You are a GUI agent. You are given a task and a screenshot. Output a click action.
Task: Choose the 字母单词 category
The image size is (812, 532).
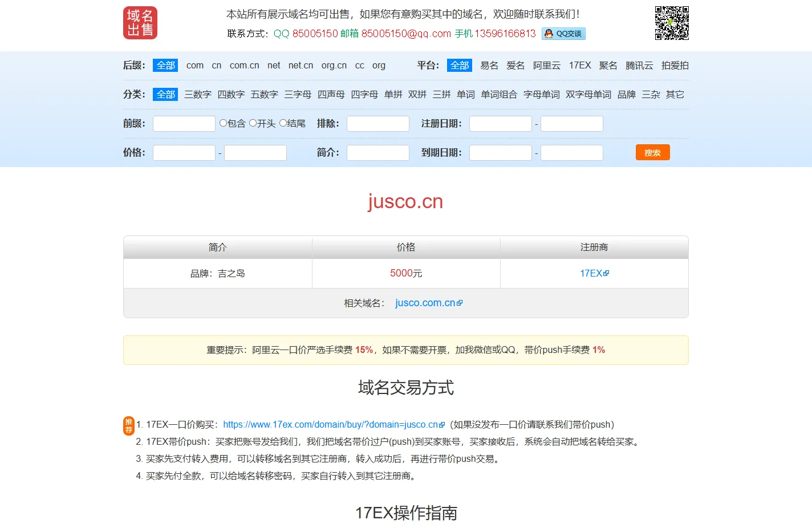tap(542, 95)
